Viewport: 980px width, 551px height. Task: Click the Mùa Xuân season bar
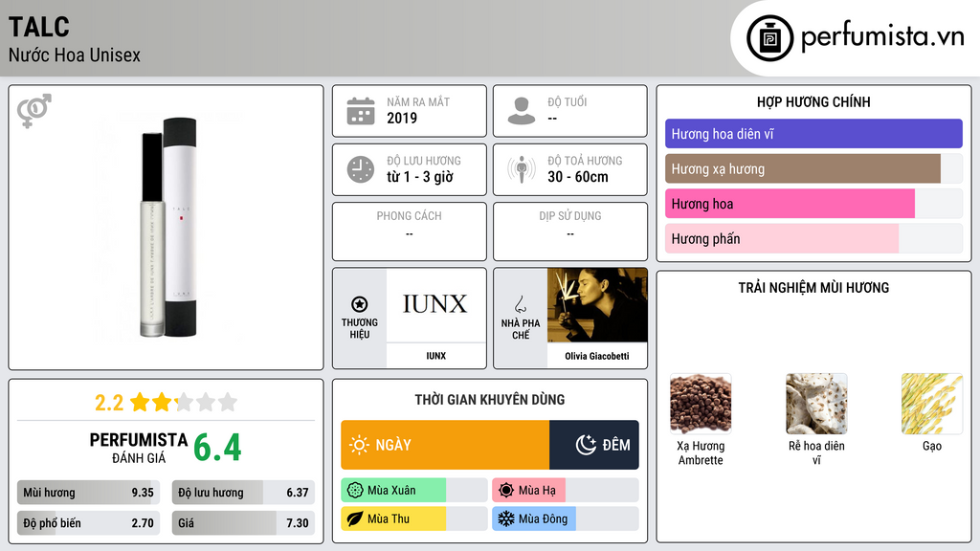tap(414, 491)
